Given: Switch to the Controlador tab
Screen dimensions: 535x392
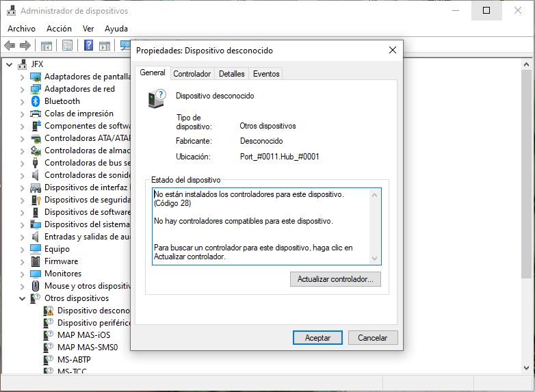Looking at the screenshot, I should pos(192,74).
